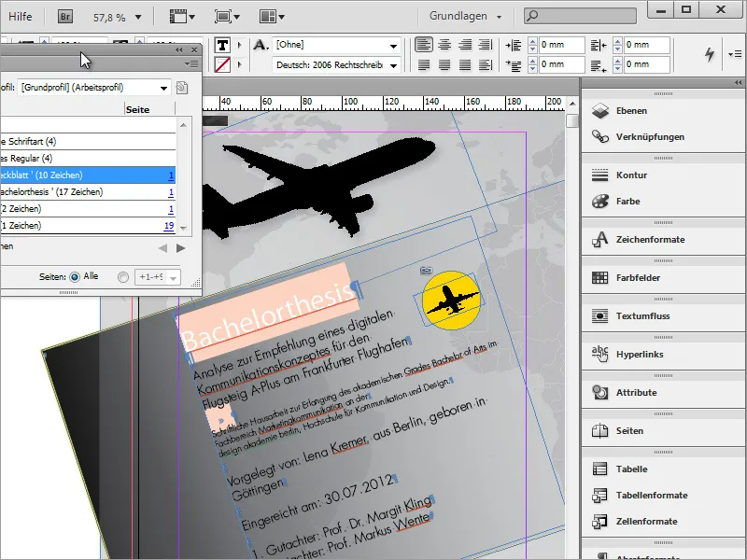Open page link 19 for '(1 Zeichen)' row

[x=169, y=225]
